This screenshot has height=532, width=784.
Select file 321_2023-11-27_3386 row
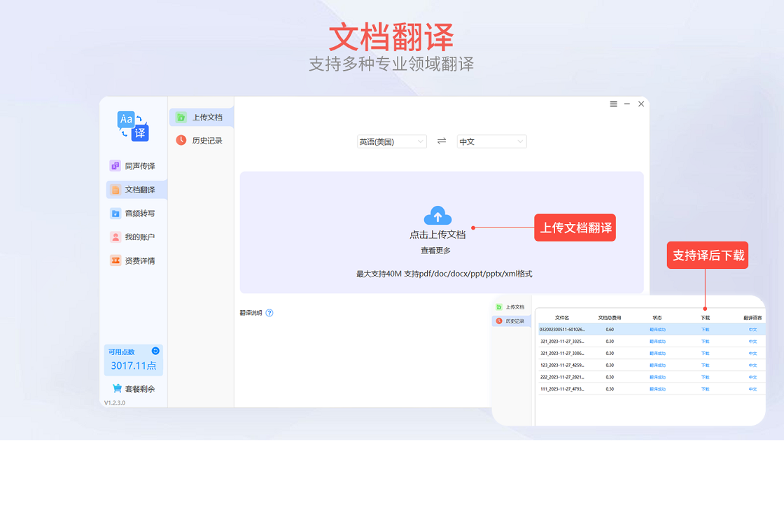652,353
